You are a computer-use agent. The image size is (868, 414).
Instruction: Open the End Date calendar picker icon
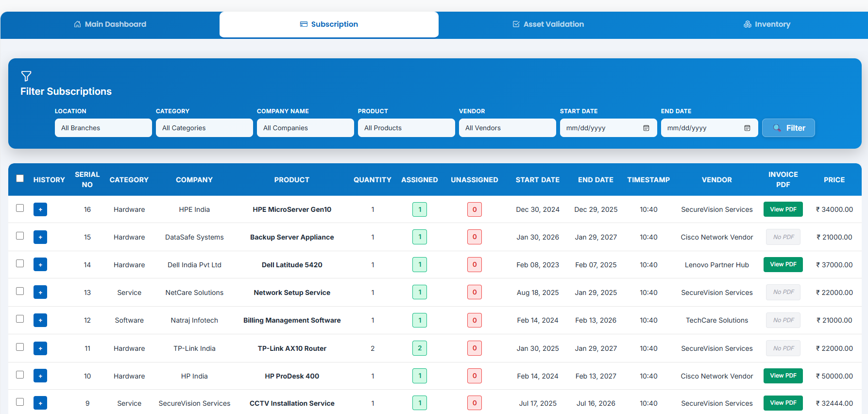pos(748,128)
